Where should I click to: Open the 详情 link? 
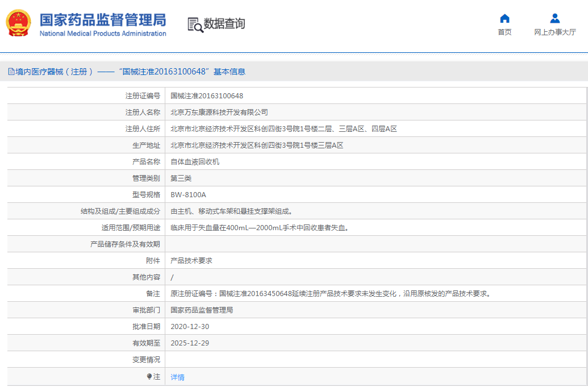tap(178, 377)
